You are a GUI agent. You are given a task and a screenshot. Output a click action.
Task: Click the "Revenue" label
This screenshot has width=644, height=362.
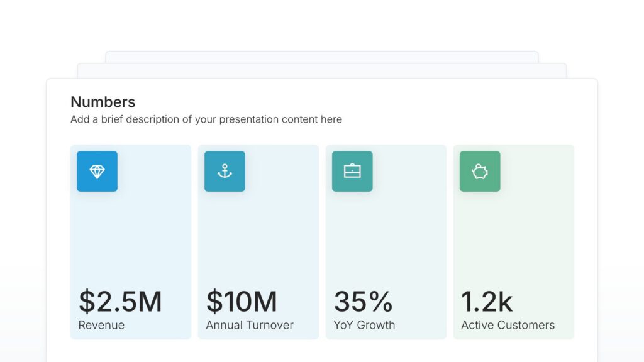pyautogui.click(x=101, y=326)
